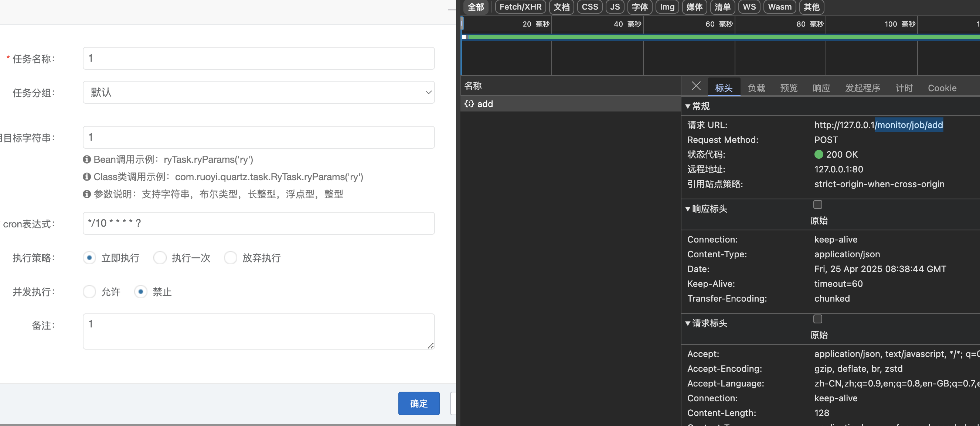Open the 任务分组 dropdown showing 默认
This screenshot has width=980, height=426.
pyautogui.click(x=259, y=92)
